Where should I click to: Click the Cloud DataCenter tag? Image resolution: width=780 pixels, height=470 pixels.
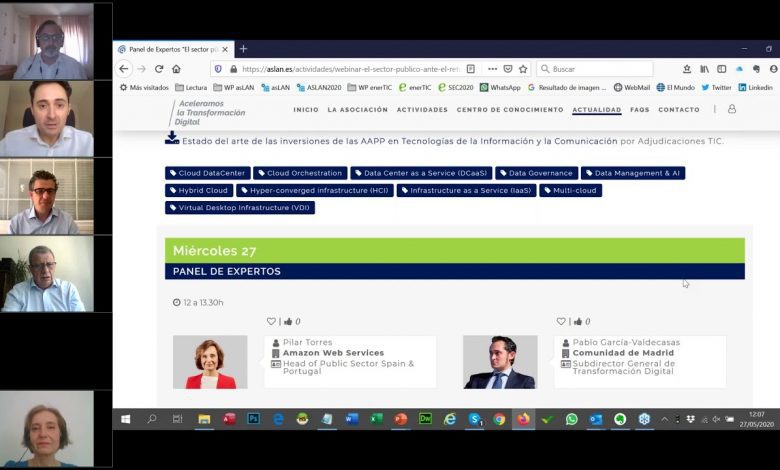click(x=207, y=173)
